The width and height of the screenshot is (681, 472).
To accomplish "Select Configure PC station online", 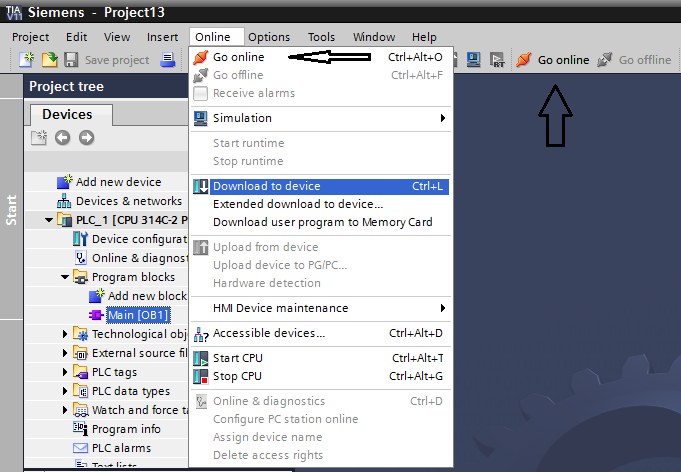I will pyautogui.click(x=285, y=419).
